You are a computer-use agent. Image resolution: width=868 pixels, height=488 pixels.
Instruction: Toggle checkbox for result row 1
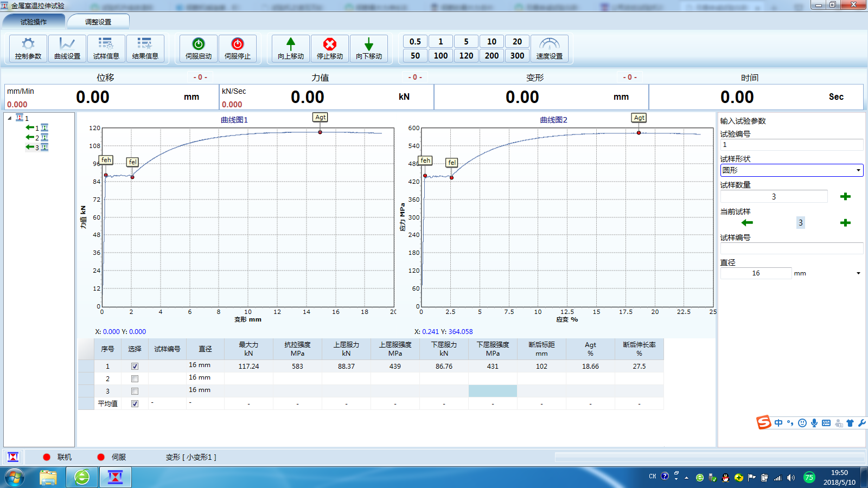[135, 367]
